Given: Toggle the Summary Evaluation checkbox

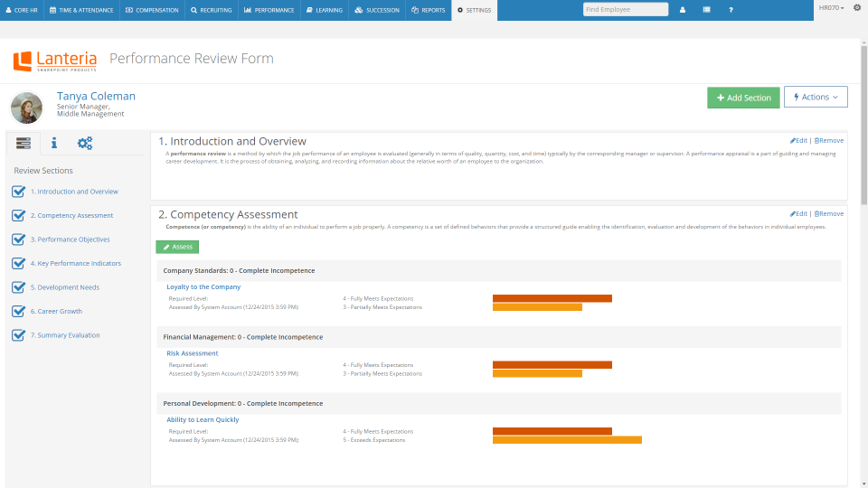Looking at the screenshot, I should pos(18,335).
